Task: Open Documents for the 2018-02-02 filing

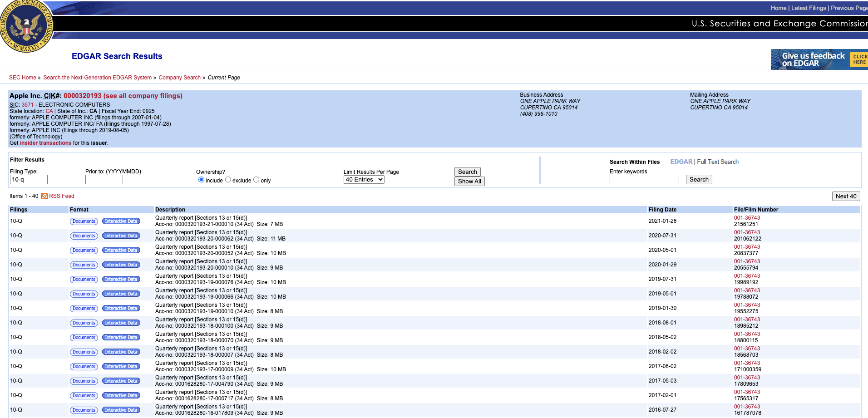Action: point(84,352)
